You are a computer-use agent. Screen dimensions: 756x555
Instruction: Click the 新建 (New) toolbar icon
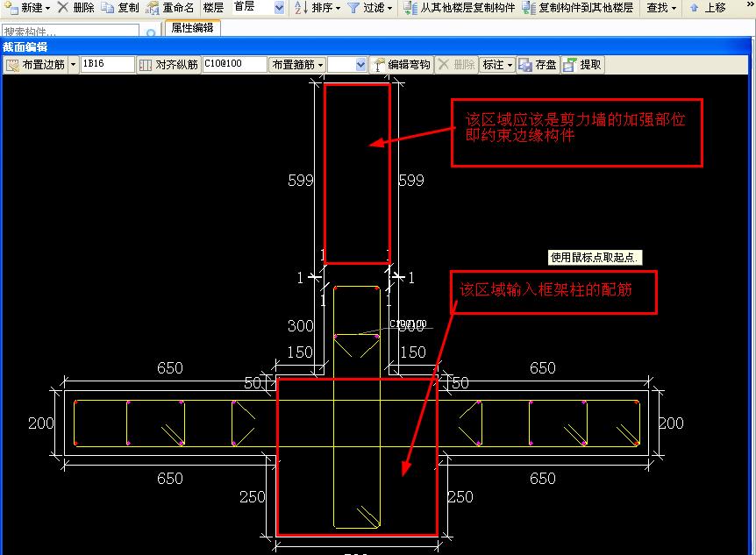click(11, 8)
